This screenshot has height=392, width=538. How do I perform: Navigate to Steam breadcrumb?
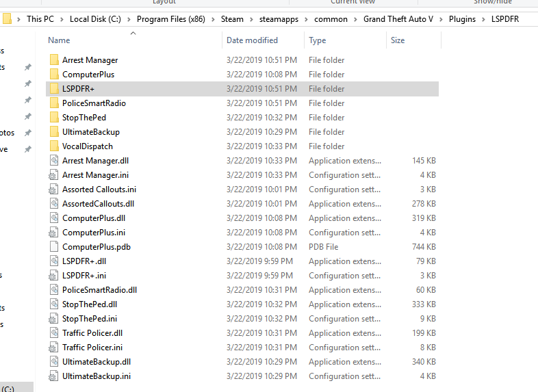coord(232,19)
